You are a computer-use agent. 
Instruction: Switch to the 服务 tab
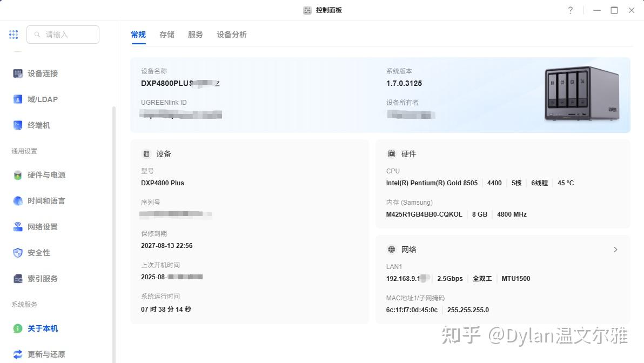(x=195, y=34)
